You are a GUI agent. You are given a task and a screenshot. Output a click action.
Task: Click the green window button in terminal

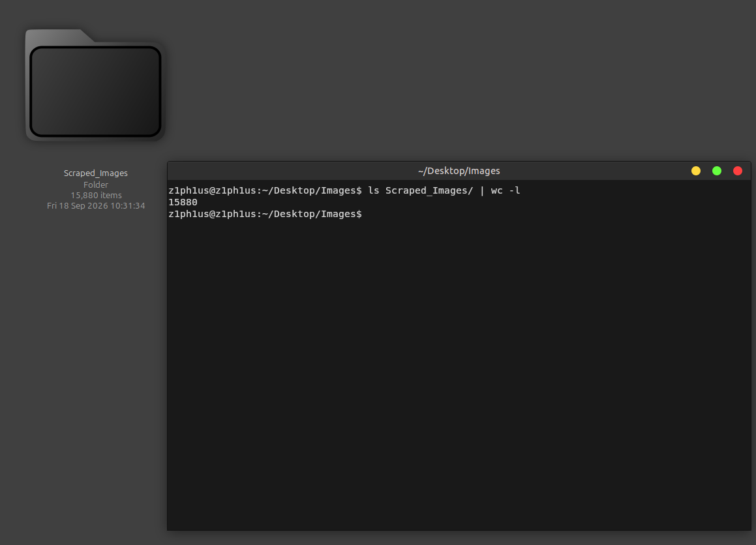717,171
